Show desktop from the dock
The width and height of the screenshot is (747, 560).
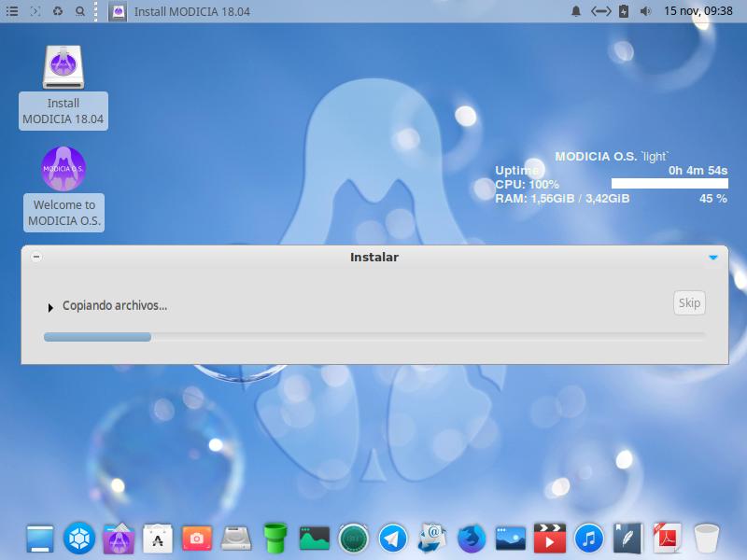(x=40, y=539)
